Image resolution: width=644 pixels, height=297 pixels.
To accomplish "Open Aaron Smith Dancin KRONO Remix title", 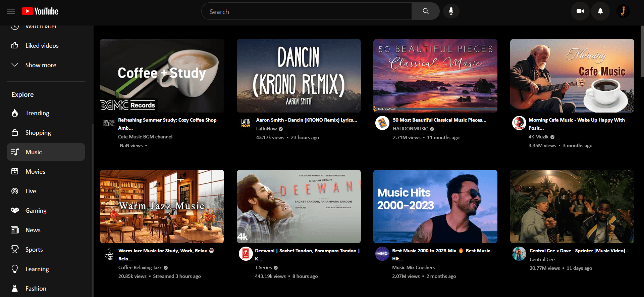I will (307, 120).
